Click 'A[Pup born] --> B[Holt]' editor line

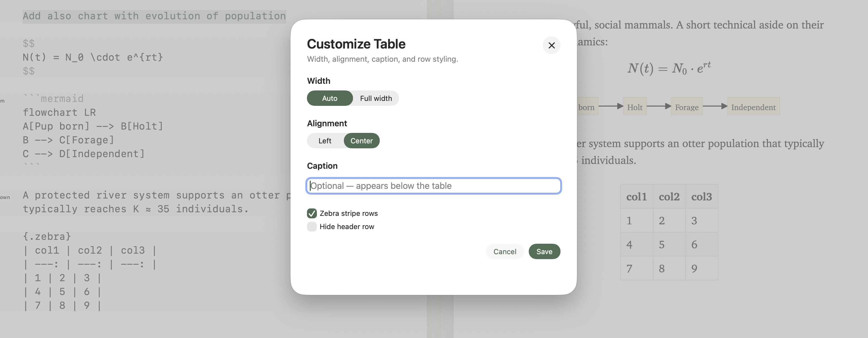pyautogui.click(x=93, y=126)
